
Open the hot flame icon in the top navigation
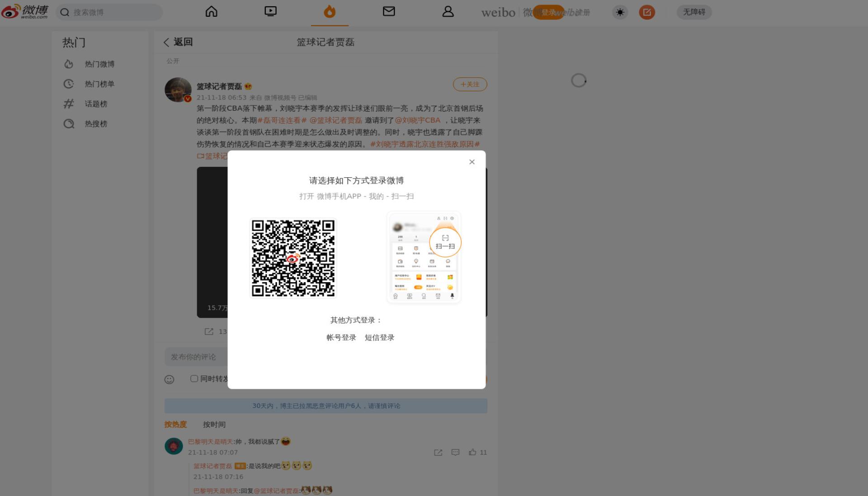[330, 11]
